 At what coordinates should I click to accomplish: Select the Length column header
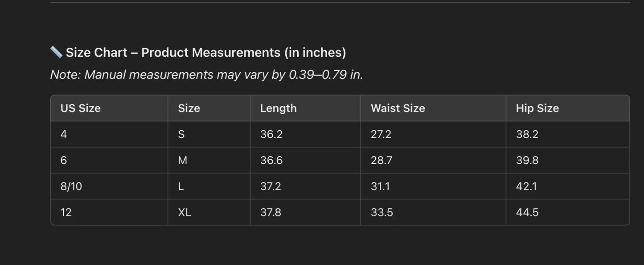pos(279,108)
